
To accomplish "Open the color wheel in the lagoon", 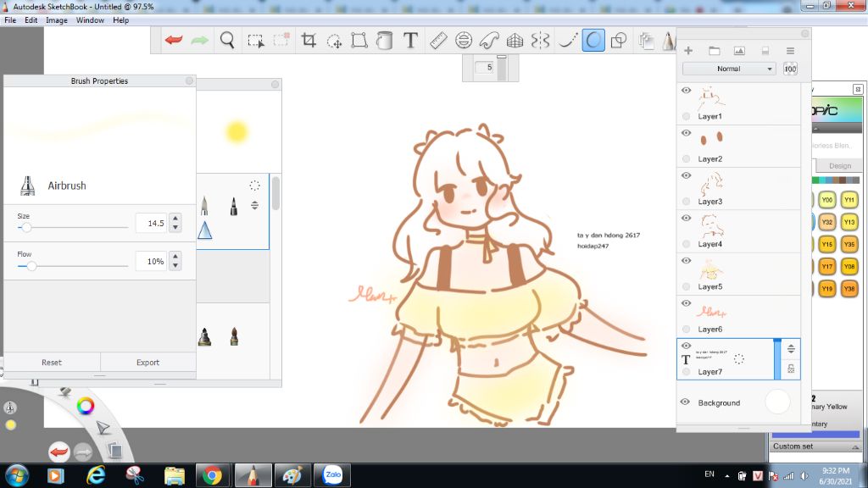I will coord(86,406).
